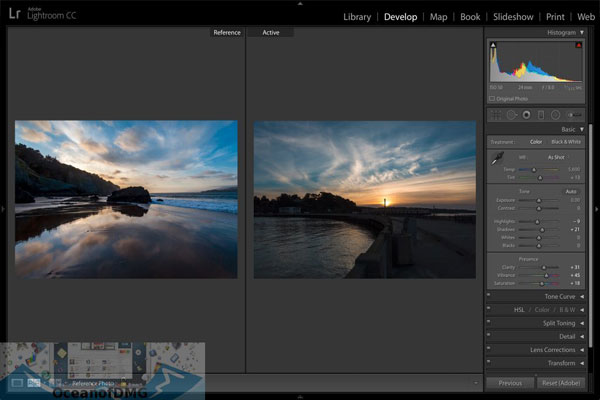Select the Spot Removal tool
The image size is (600, 400).
512,115
